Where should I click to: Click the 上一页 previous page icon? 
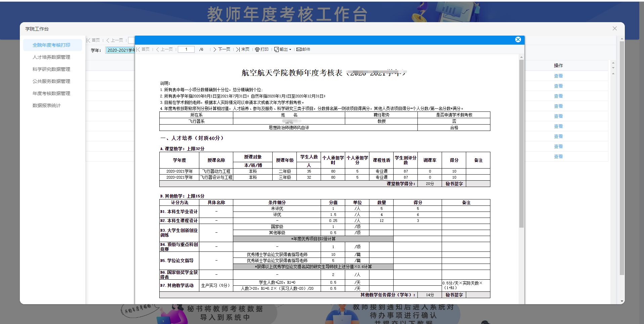(164, 49)
